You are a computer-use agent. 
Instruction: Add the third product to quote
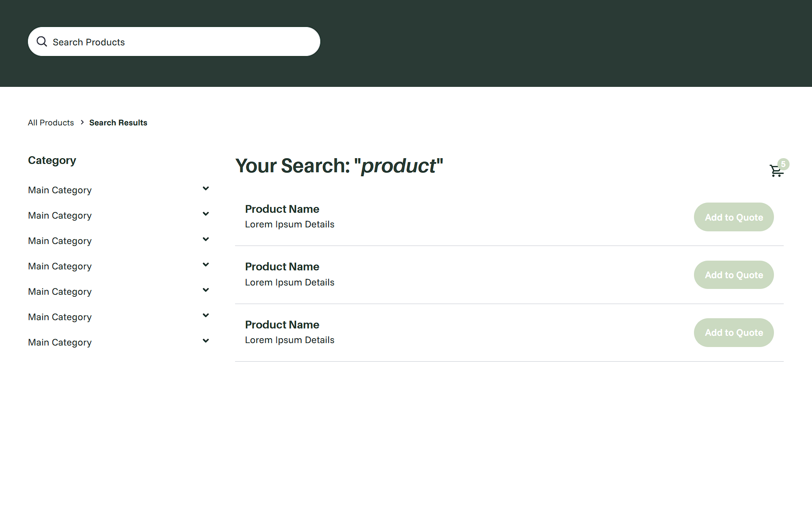click(x=733, y=332)
